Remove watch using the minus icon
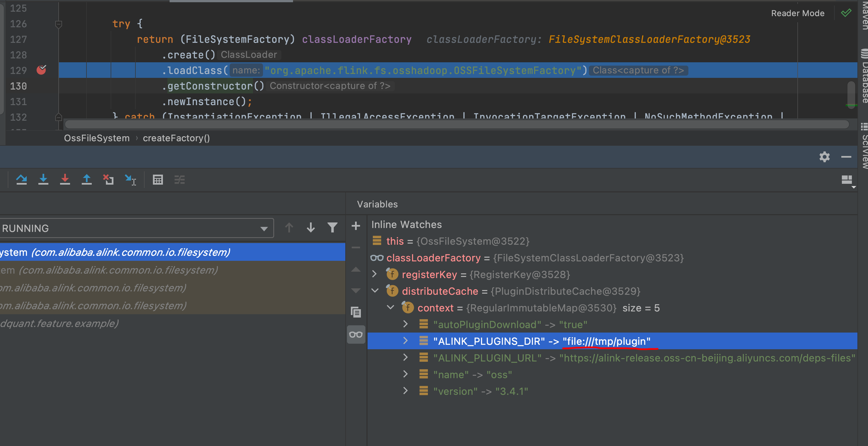 point(356,247)
